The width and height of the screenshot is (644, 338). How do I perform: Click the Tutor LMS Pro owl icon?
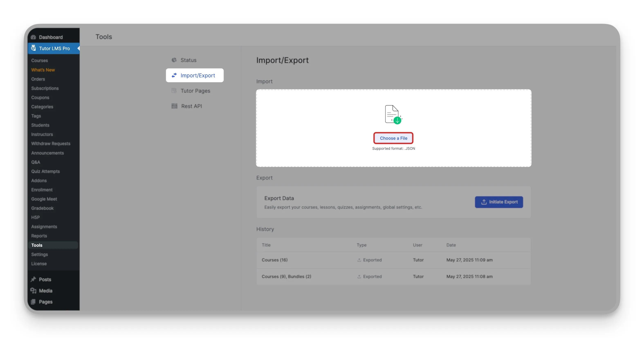pyautogui.click(x=33, y=48)
